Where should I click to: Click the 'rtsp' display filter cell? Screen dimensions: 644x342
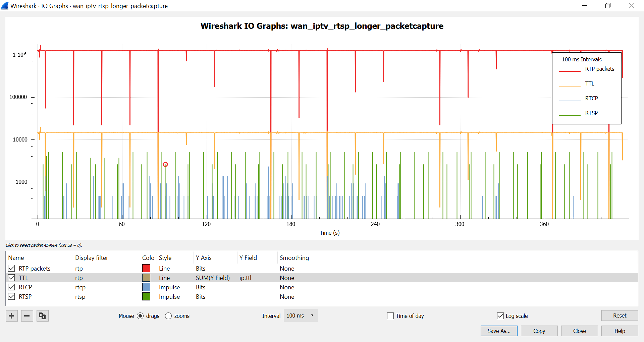tap(80, 297)
